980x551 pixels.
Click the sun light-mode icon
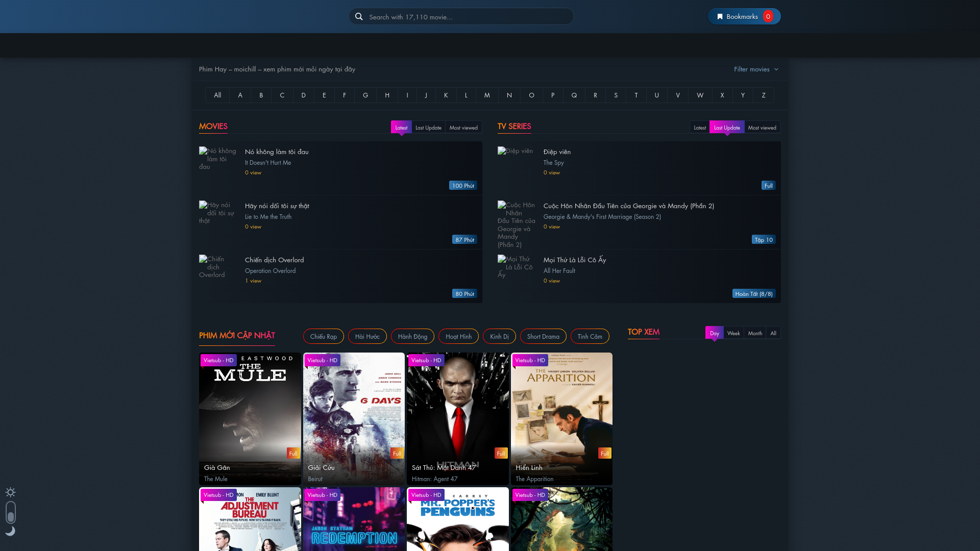coord(10,492)
